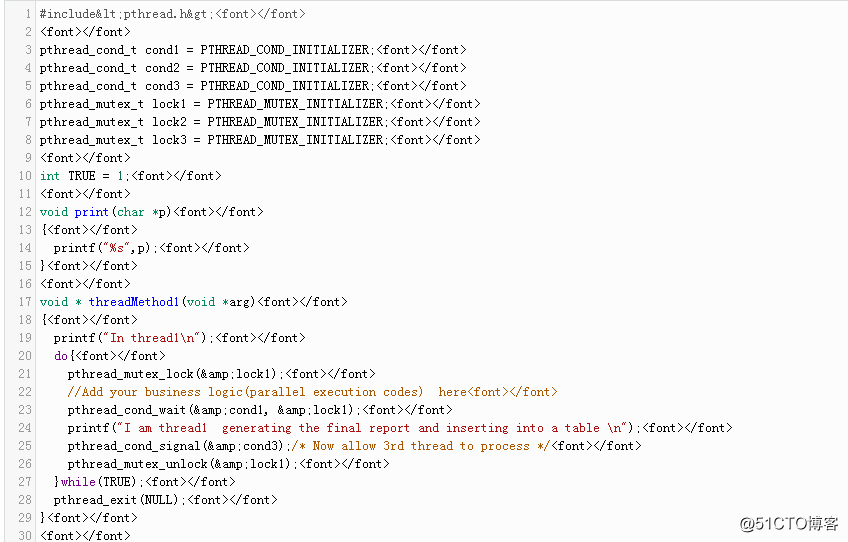
Task: Click the #include pthread.h line
Action: pos(173,14)
